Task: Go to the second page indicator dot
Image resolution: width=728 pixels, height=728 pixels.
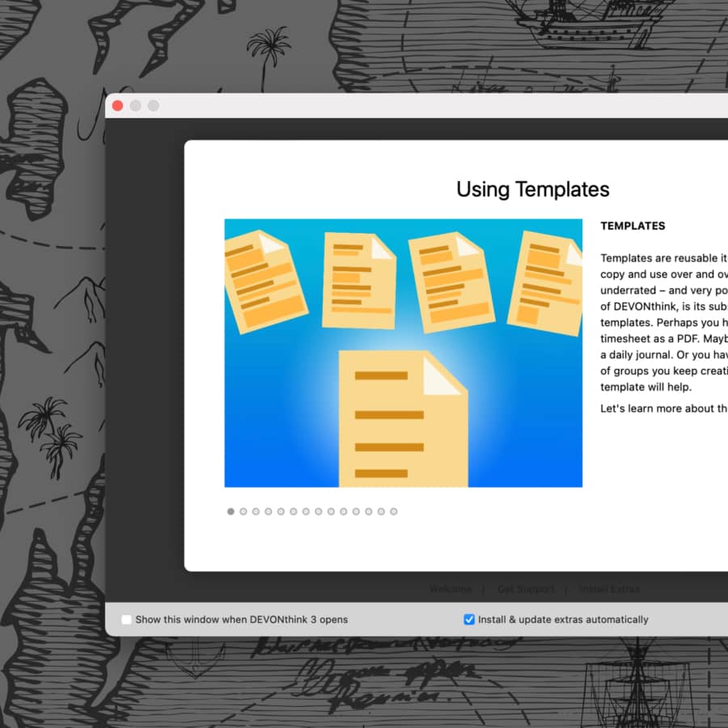Action: 243,512
